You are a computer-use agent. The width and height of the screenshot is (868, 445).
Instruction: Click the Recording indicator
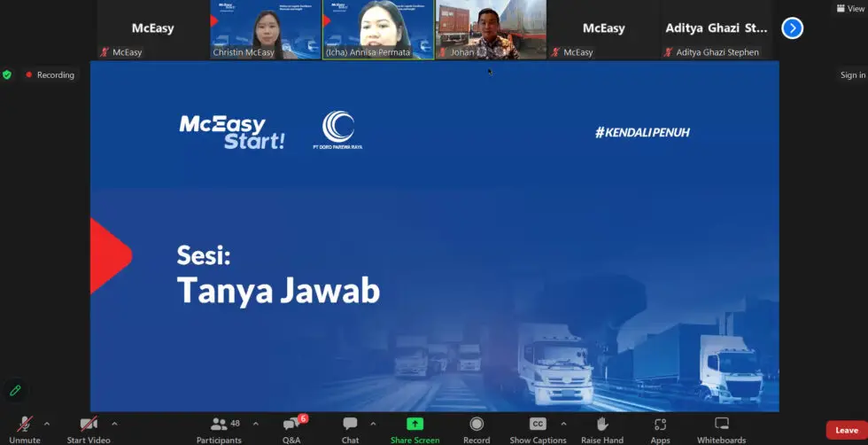pos(50,74)
